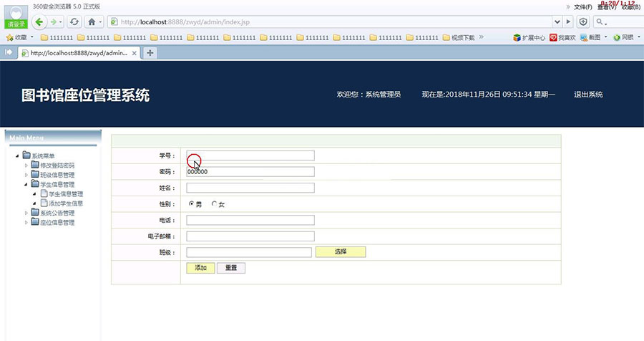Viewport: 644px width, 341px height.
Task: Click the 重置 reset button
Action: click(231, 268)
